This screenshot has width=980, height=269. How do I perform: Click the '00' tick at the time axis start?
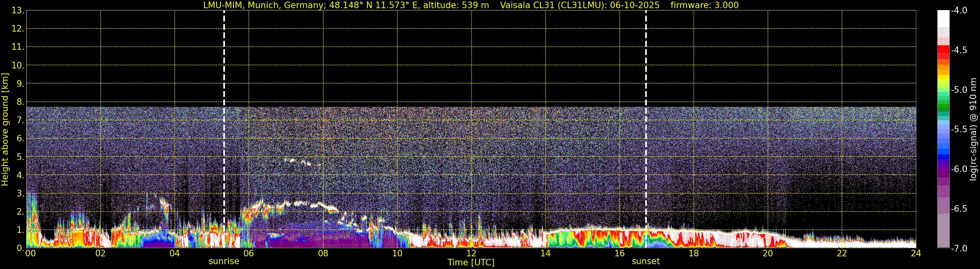pyautogui.click(x=31, y=254)
